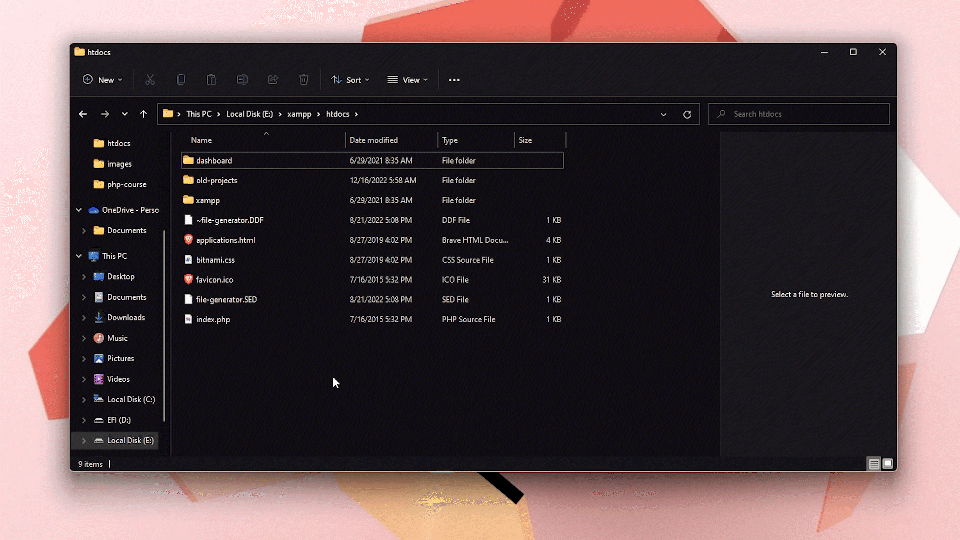This screenshot has width=960, height=540.
Task: Open the View options menu
Action: 408,80
